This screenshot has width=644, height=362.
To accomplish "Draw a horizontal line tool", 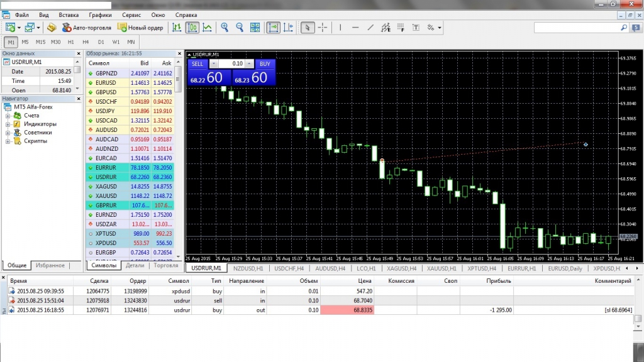I will 355,28.
